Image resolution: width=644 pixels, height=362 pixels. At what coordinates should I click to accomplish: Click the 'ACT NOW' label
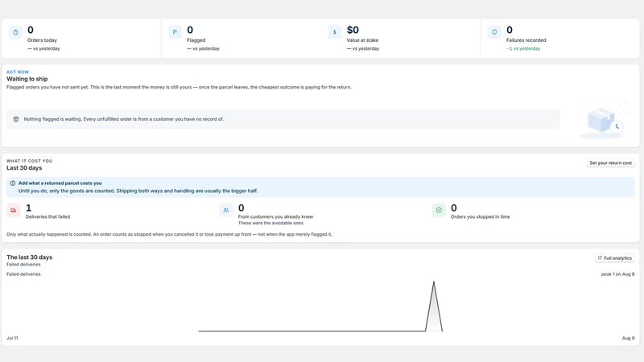(18, 72)
